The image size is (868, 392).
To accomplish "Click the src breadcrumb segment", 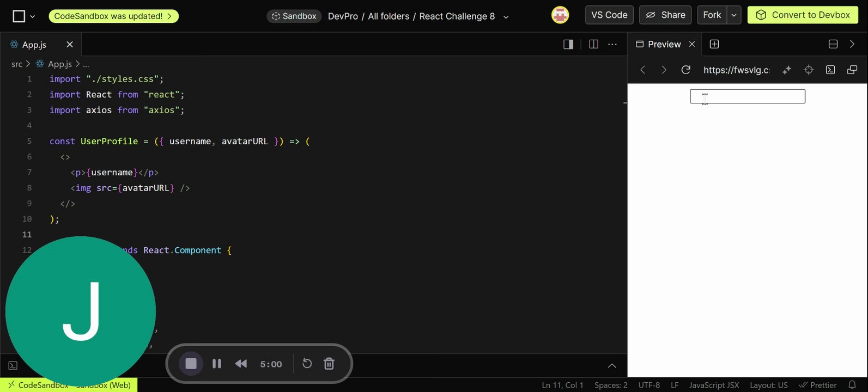I will [17, 64].
